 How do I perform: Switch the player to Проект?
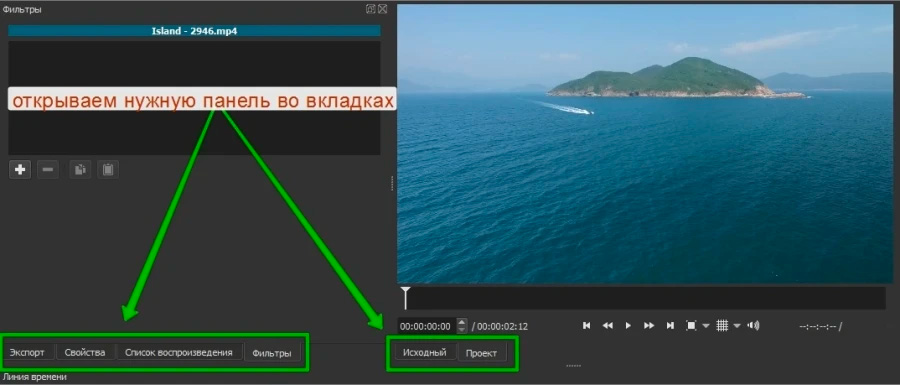pos(481,353)
